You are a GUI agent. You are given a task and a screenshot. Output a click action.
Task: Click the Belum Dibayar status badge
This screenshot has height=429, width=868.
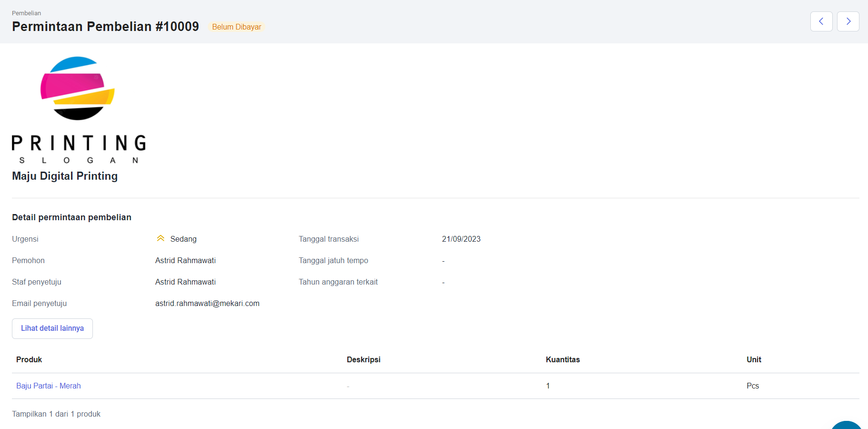point(236,27)
